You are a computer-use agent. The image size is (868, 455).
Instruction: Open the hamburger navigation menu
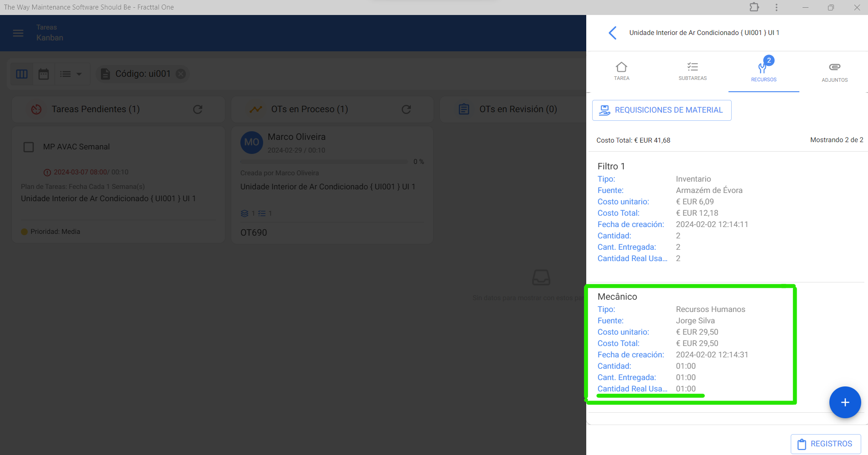[18, 33]
